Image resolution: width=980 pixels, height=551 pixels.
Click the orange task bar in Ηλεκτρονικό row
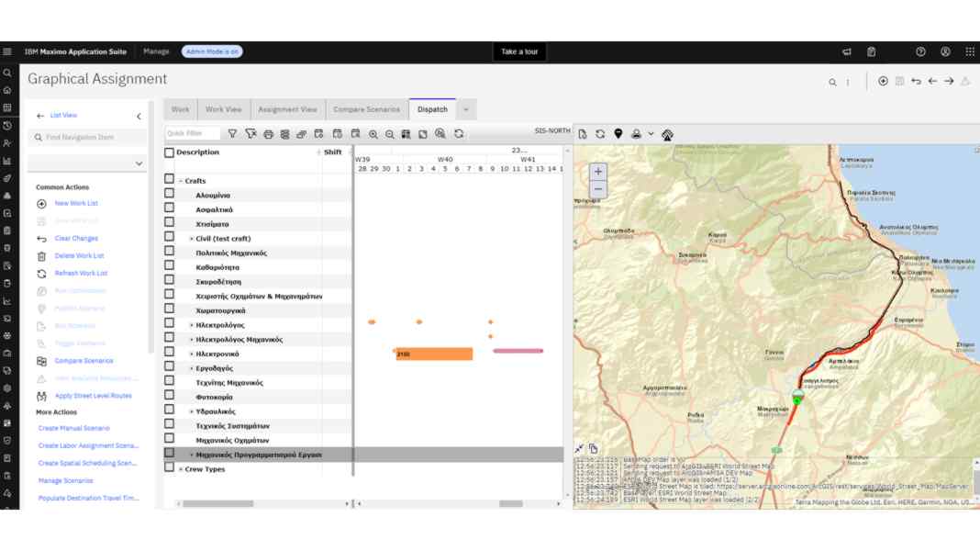pyautogui.click(x=435, y=354)
